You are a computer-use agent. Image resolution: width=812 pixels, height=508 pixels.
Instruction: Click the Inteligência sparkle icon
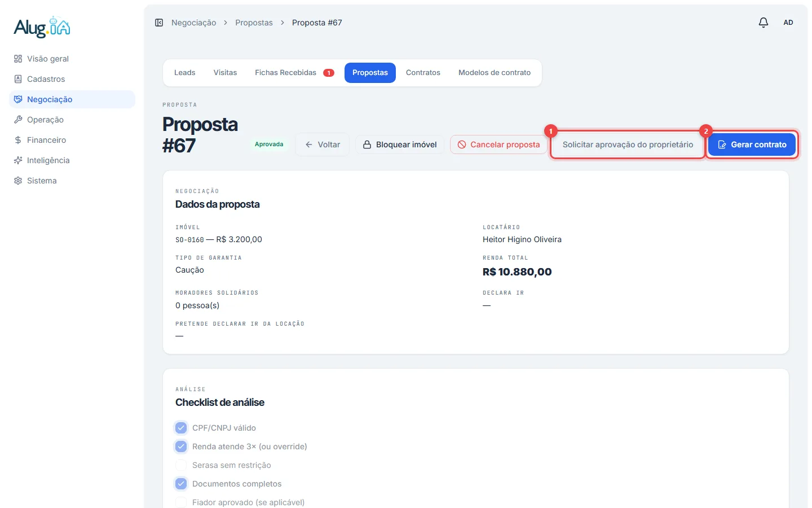coord(18,160)
